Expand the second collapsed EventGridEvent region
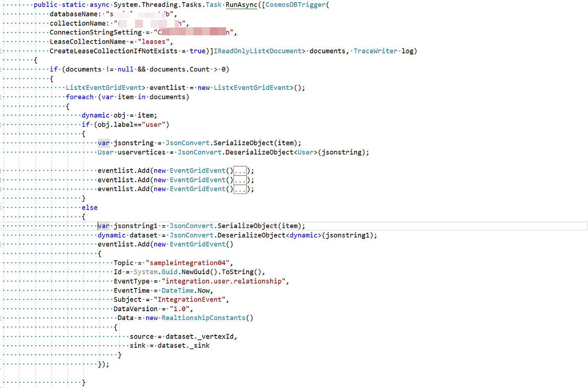 pos(240,179)
